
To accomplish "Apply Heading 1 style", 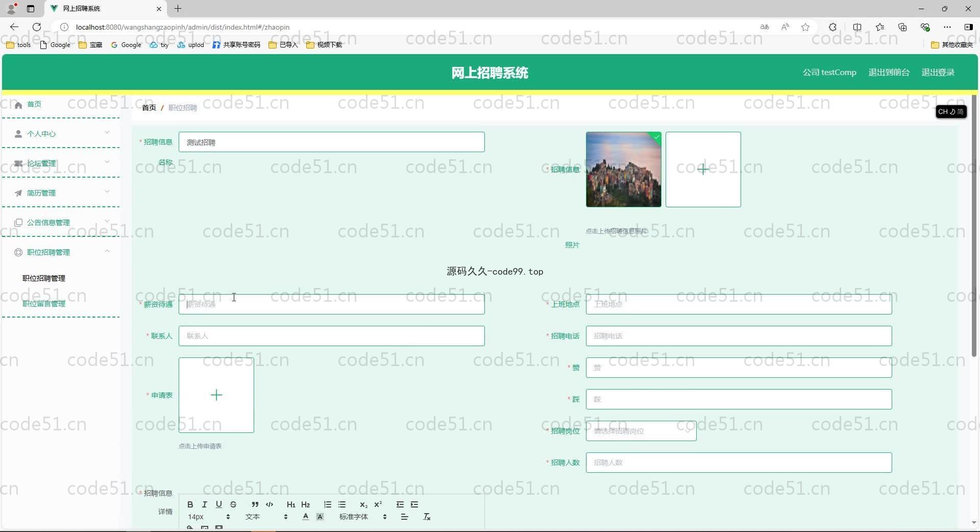I will [291, 504].
